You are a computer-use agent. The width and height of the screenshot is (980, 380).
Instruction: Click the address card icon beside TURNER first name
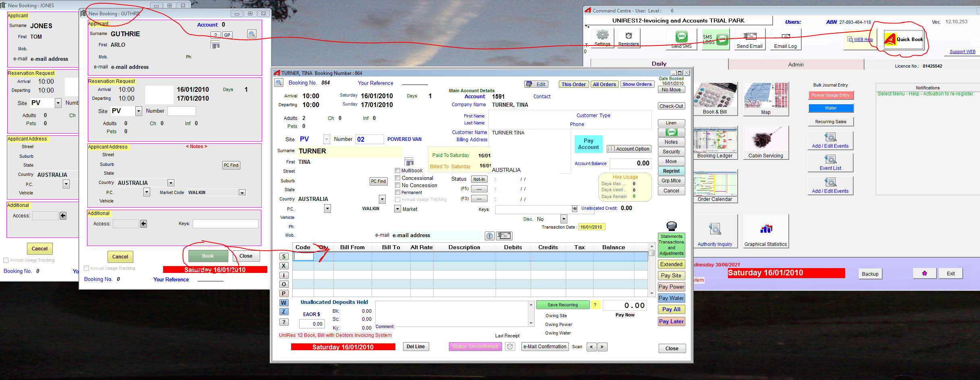(x=409, y=162)
